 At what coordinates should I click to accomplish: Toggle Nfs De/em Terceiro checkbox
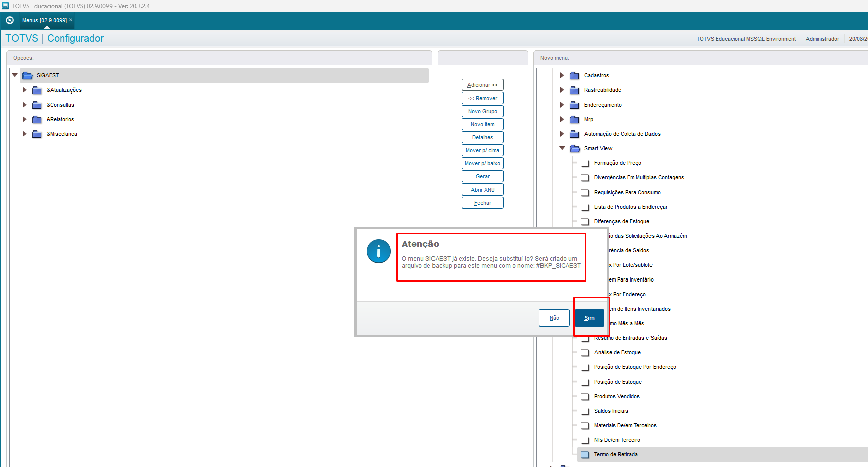[585, 440]
